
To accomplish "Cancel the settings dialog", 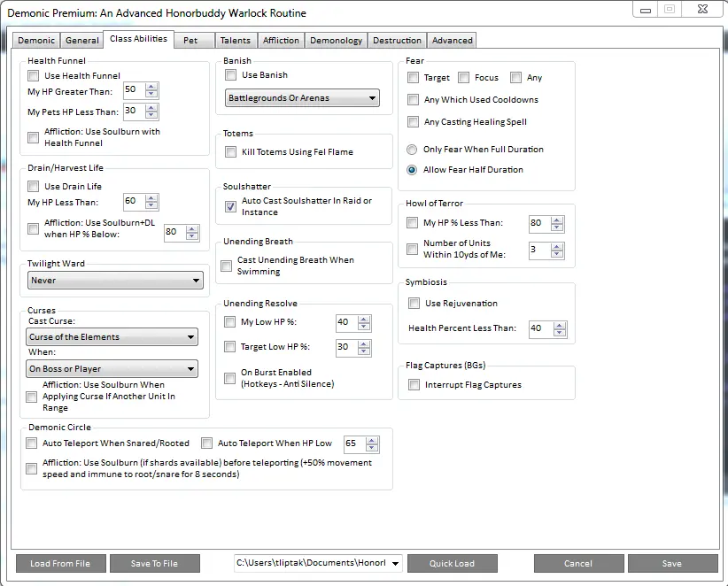I will [578, 564].
